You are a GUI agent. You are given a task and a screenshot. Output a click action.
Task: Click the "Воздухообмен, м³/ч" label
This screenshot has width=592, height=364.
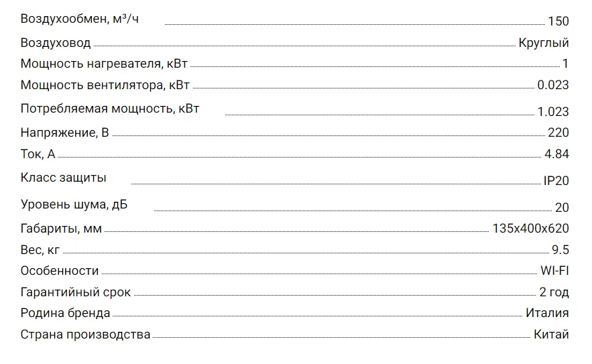click(80, 19)
